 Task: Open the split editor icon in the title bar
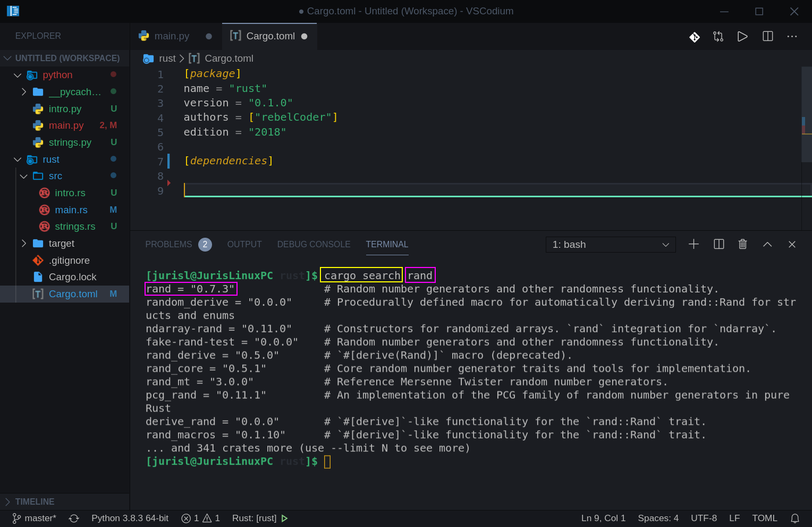(x=767, y=36)
